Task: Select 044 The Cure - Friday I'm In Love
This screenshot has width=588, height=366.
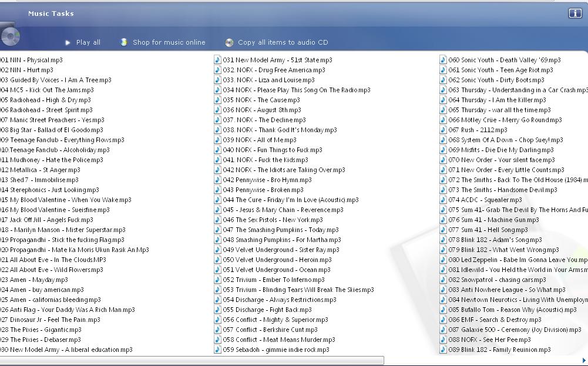Action: pyautogui.click(x=290, y=200)
